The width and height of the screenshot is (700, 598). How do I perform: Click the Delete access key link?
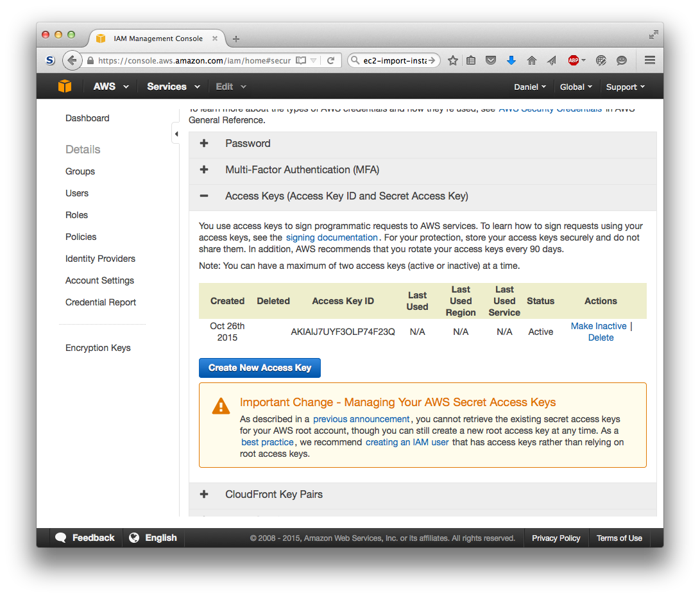pyautogui.click(x=601, y=337)
